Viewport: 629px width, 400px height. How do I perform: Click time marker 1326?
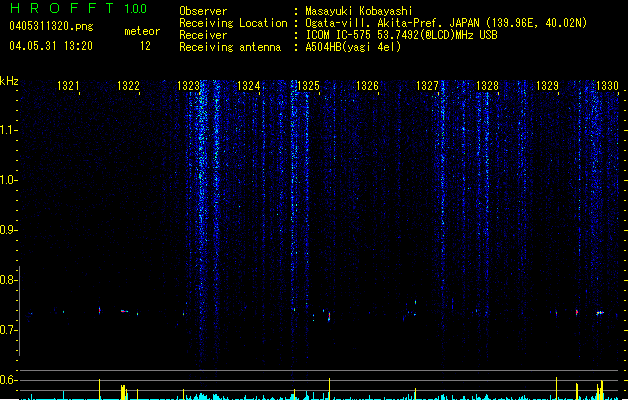coord(367,86)
